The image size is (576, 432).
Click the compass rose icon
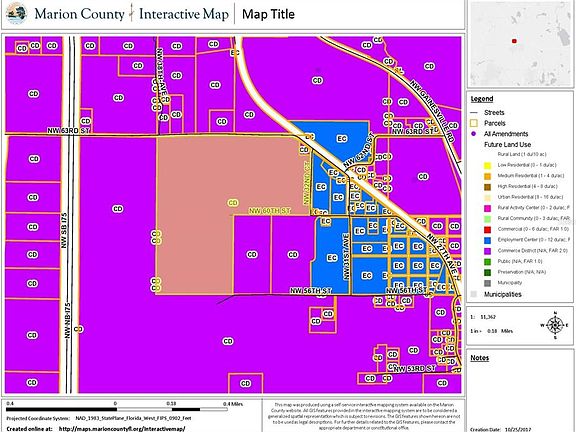(555, 325)
